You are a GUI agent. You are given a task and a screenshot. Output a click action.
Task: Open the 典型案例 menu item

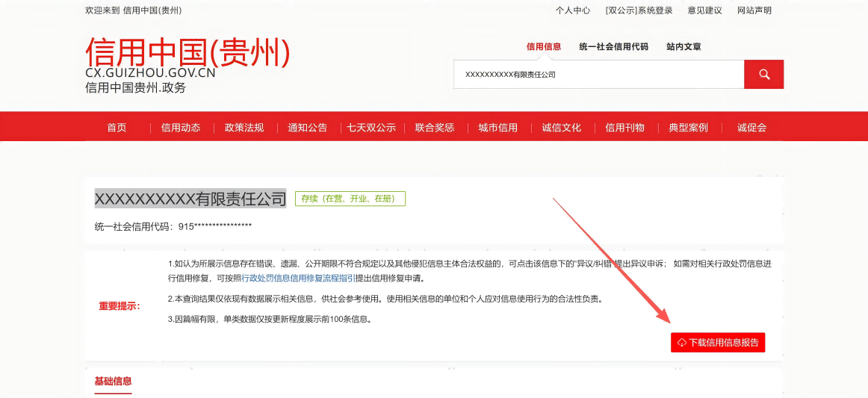point(689,128)
